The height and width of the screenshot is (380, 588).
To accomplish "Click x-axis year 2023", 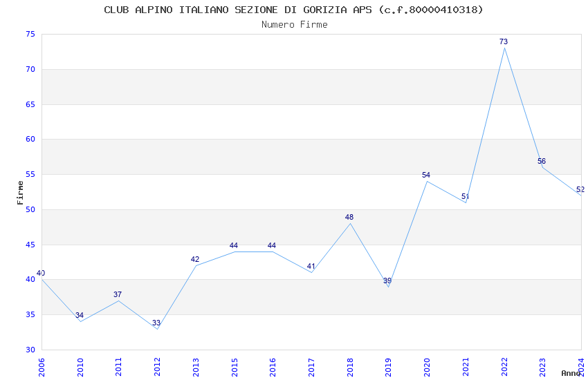I will [542, 367].
